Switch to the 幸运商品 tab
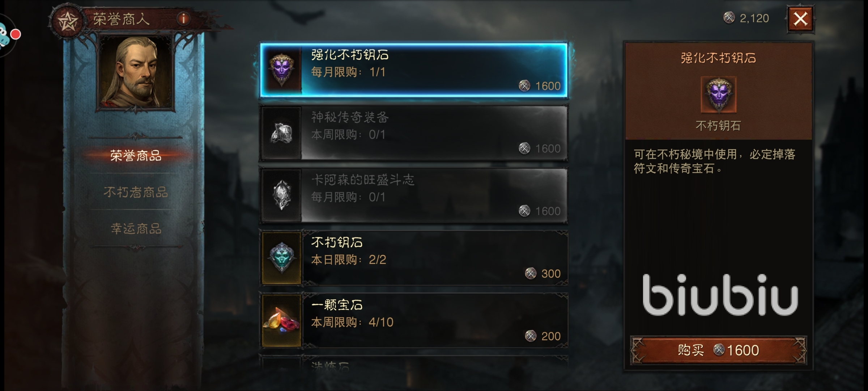The width and height of the screenshot is (868, 391). click(136, 228)
